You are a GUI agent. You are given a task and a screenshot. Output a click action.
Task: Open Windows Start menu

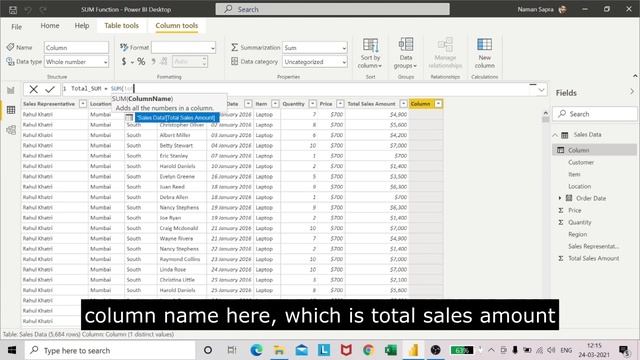click(12, 350)
